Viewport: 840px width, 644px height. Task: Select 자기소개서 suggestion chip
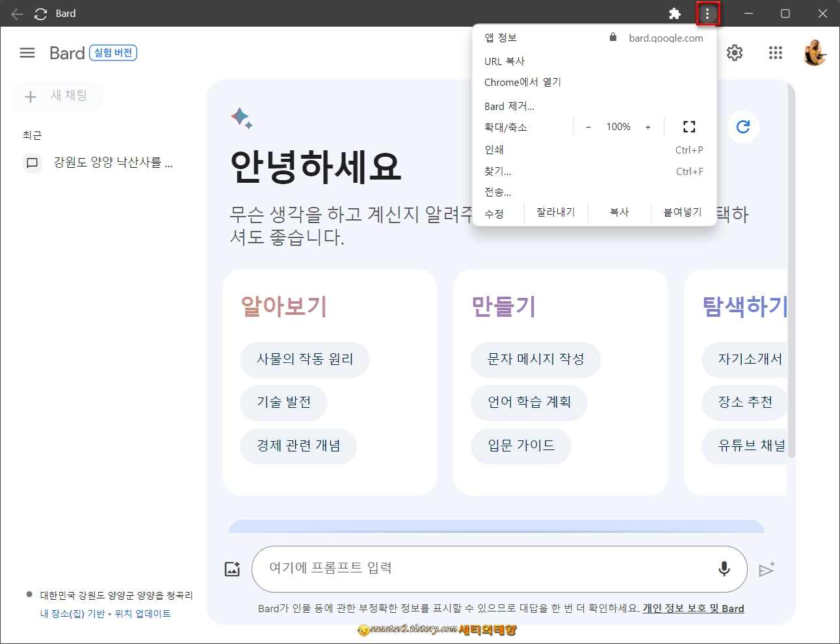point(744,360)
